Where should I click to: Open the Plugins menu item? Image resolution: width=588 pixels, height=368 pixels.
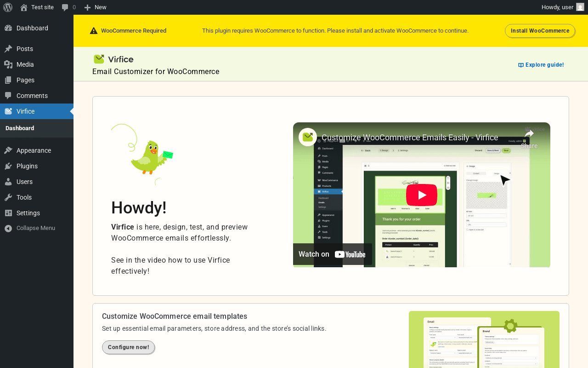[x=37, y=166]
